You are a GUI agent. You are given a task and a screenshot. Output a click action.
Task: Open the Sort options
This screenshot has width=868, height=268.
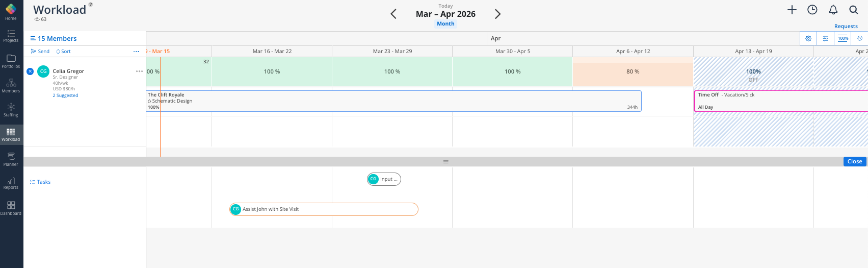[x=64, y=52]
